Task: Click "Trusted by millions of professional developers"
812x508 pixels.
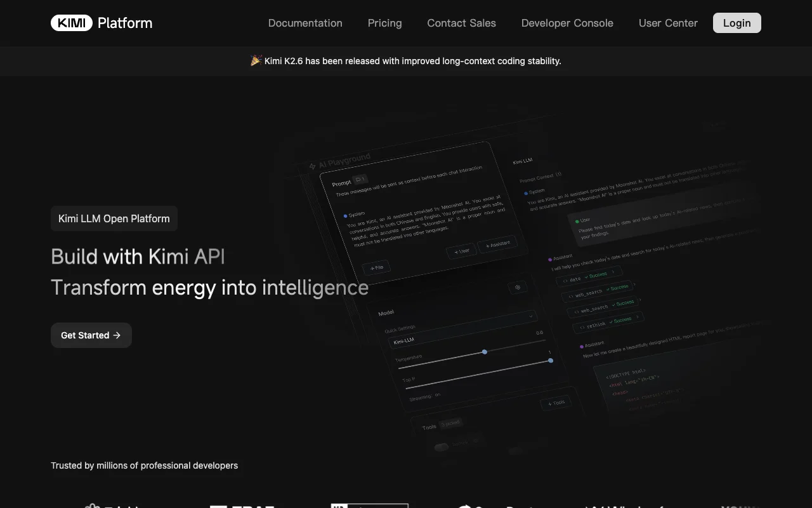Action: point(144,465)
